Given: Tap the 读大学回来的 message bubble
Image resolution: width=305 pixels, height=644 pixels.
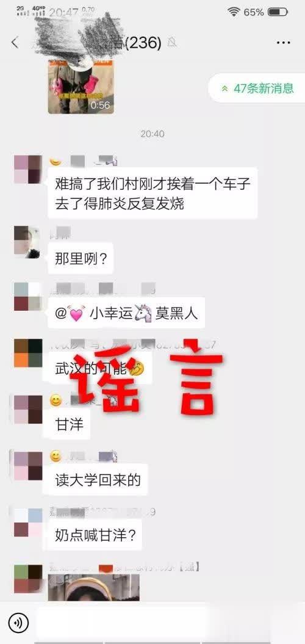Looking at the screenshot, I should (x=98, y=480).
